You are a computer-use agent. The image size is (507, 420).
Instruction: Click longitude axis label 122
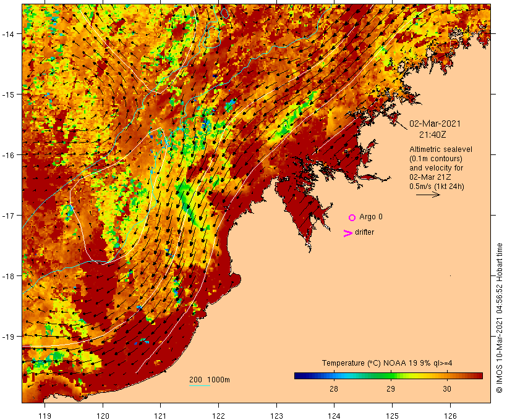click(219, 416)
